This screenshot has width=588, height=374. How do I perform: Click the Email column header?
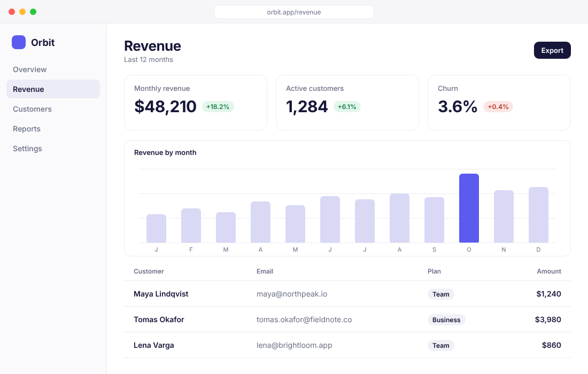pos(265,271)
